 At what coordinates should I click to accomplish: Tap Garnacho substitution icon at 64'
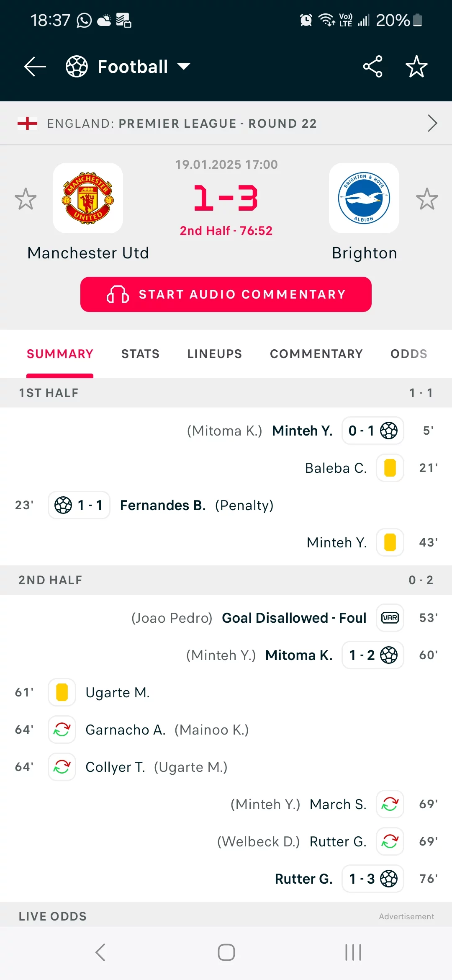point(62,730)
